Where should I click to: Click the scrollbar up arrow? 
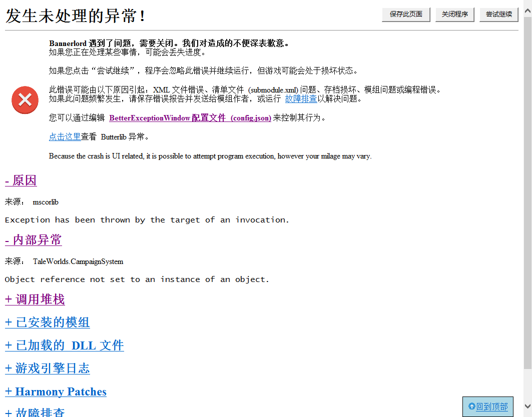click(527, 11)
